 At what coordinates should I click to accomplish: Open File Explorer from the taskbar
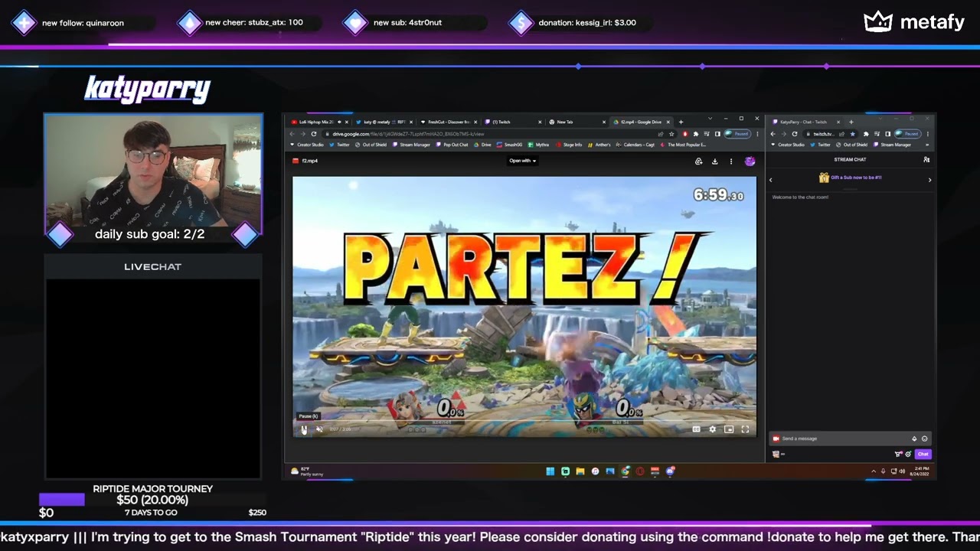click(580, 471)
